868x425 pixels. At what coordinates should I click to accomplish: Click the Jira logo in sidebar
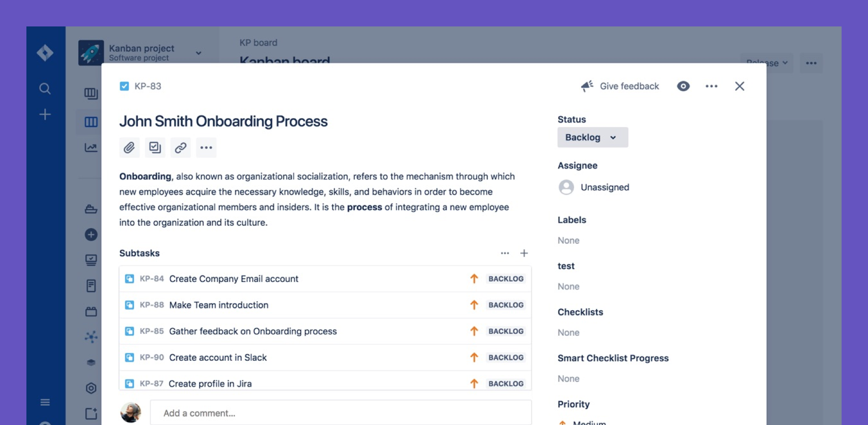(45, 52)
